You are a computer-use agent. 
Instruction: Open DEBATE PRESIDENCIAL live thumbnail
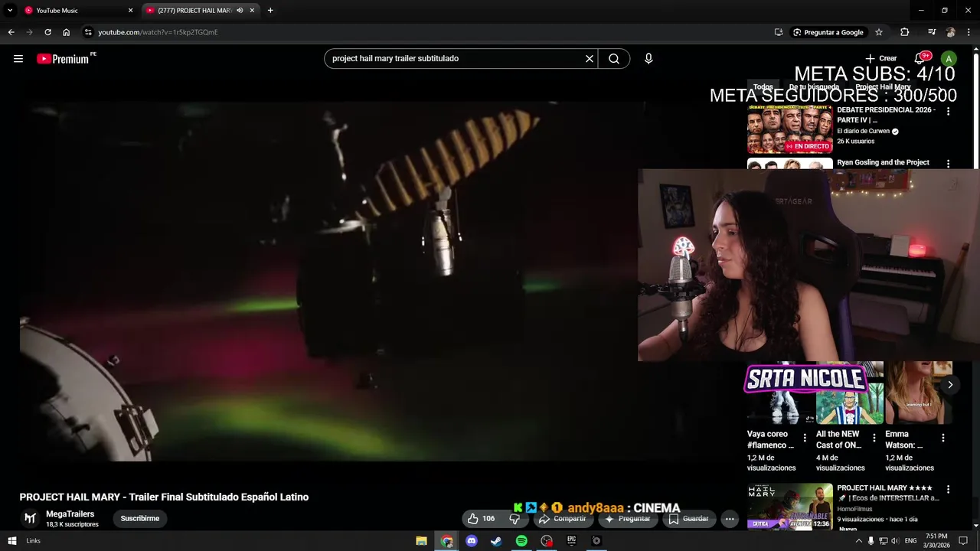pyautogui.click(x=789, y=129)
